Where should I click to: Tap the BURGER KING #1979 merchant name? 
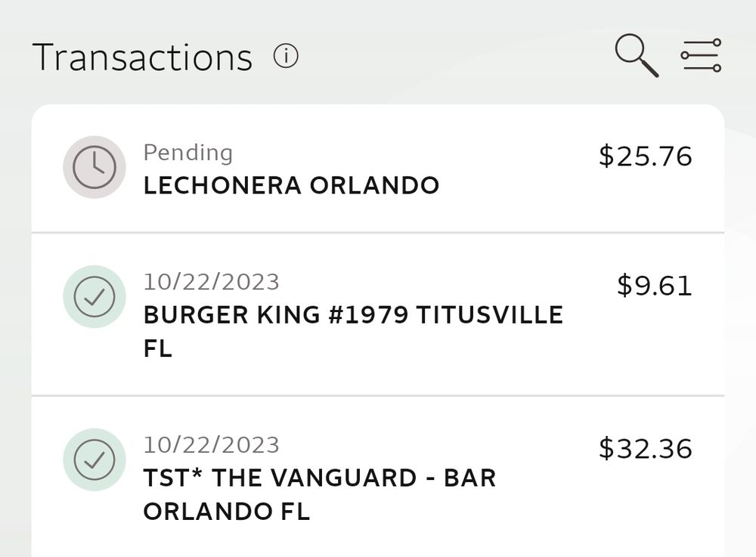point(274,315)
